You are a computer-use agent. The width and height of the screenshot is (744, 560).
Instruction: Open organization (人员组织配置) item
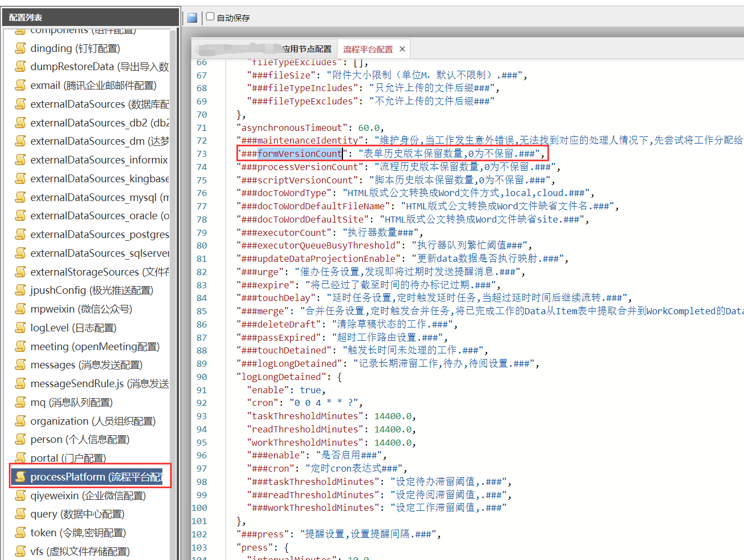[x=93, y=421]
